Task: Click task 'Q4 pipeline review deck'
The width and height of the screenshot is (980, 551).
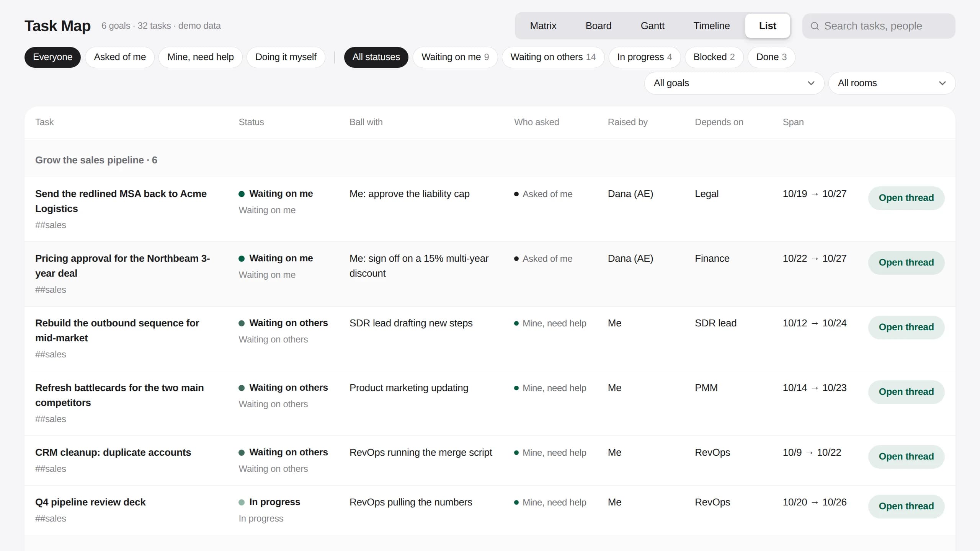Action: (90, 502)
